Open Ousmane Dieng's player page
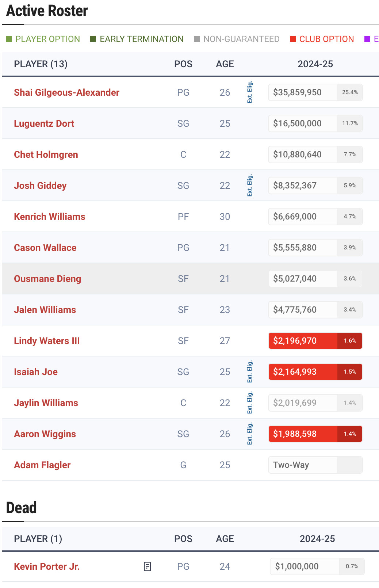 click(x=47, y=279)
